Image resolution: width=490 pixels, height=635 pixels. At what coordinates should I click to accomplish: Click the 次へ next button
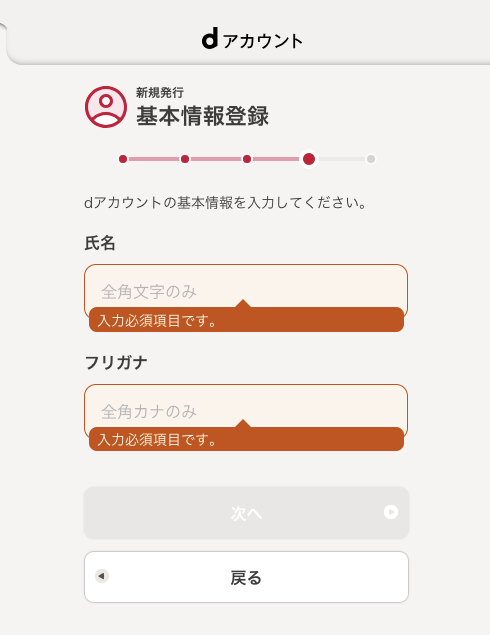[x=246, y=513]
